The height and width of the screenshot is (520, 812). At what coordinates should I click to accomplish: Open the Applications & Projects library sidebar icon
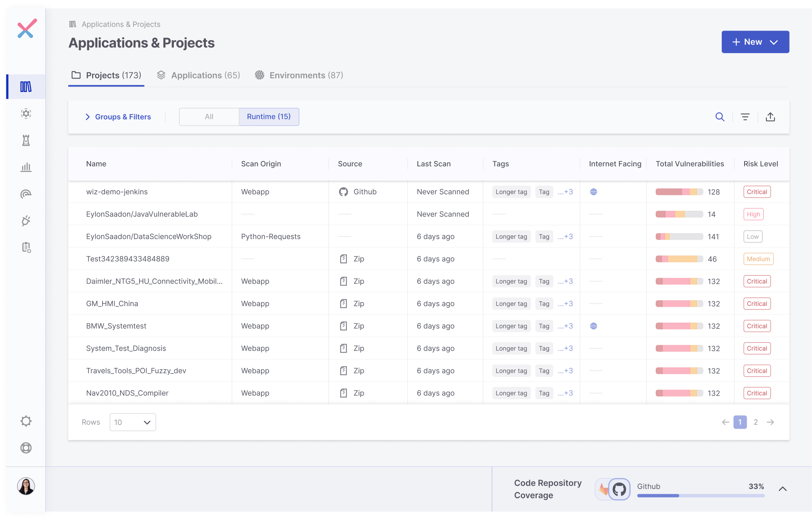[26, 87]
